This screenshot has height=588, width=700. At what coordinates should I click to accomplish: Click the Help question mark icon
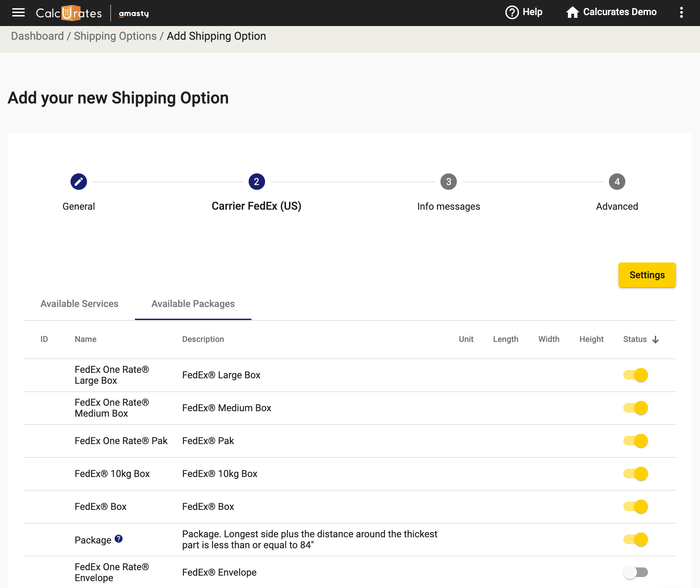(512, 12)
